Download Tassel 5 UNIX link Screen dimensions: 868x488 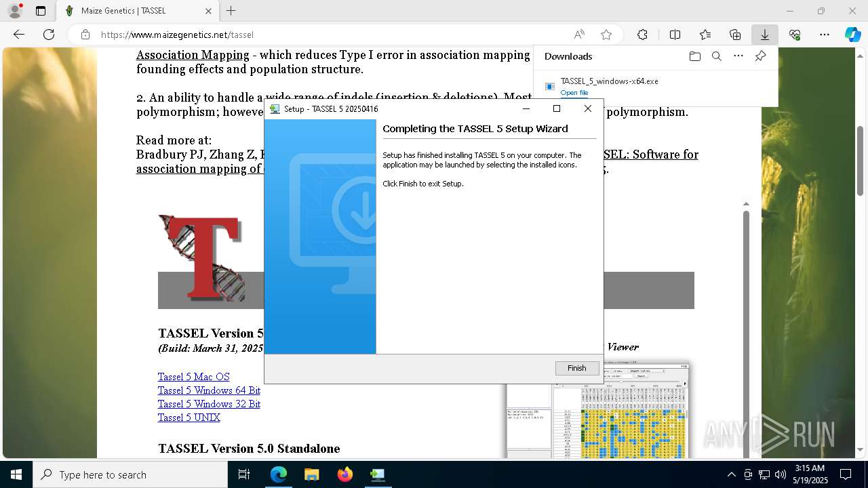(x=189, y=418)
